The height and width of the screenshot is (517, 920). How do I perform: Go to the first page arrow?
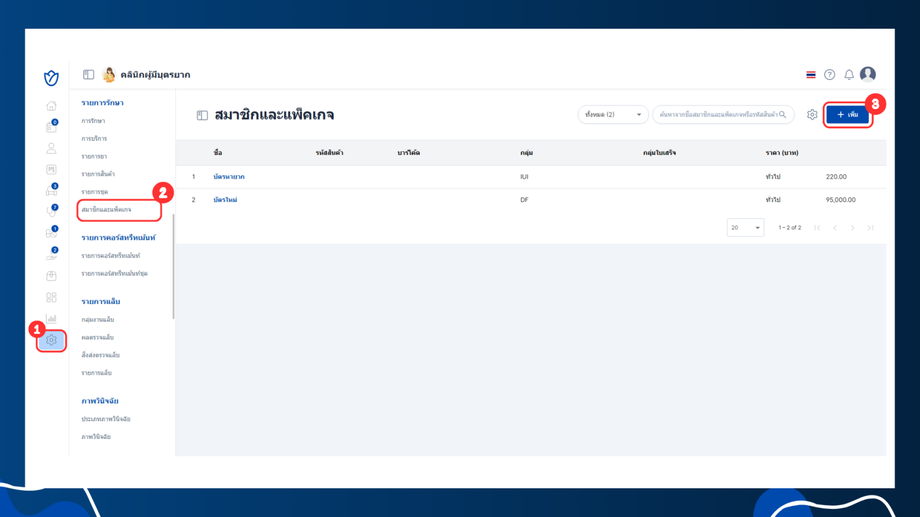[x=817, y=228]
